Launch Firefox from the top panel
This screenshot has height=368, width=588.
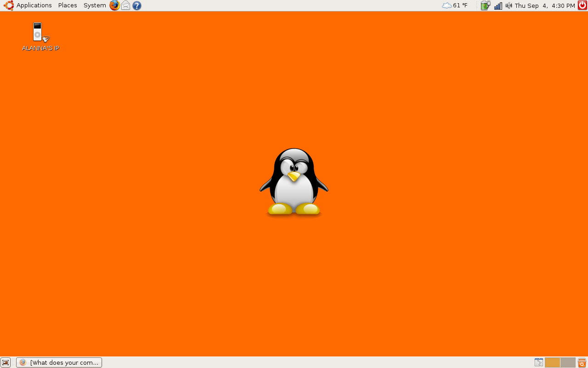click(114, 5)
